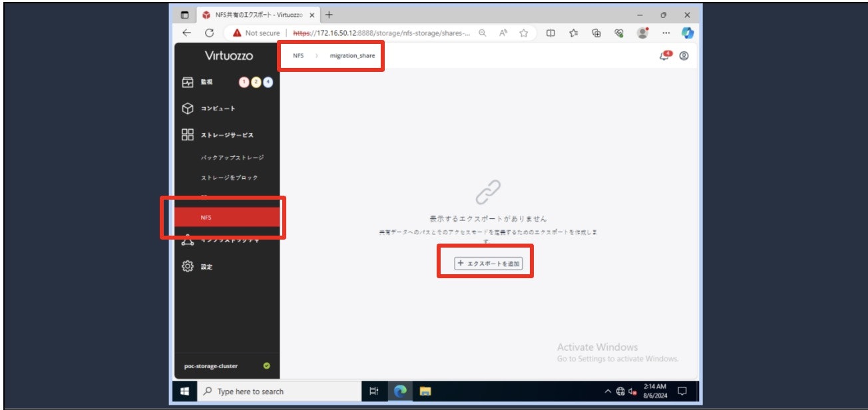Click the Virtuozzo logo
This screenshot has width=868, height=410.
[228, 56]
